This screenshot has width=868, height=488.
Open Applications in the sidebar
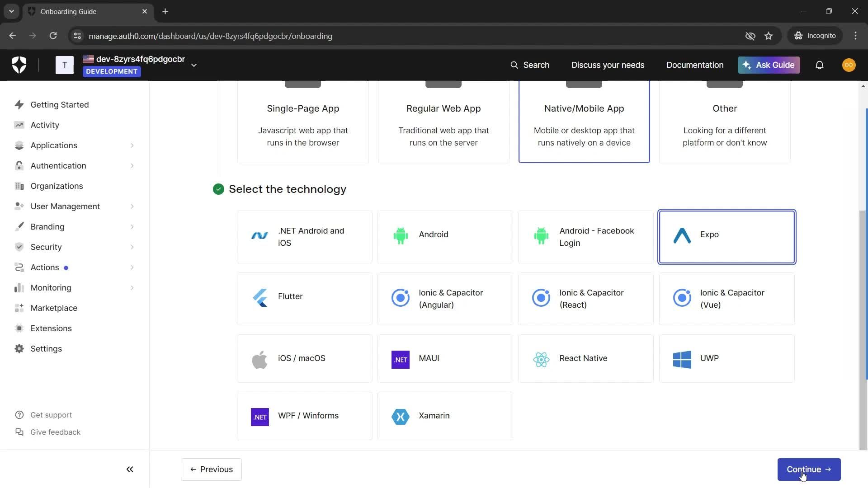pyautogui.click(x=54, y=145)
